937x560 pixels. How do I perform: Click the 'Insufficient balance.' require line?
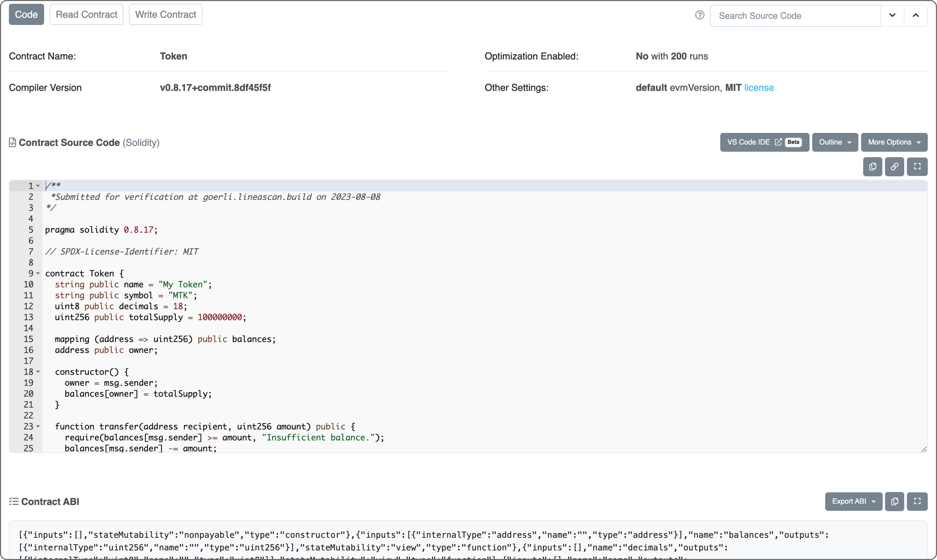pyautogui.click(x=224, y=437)
